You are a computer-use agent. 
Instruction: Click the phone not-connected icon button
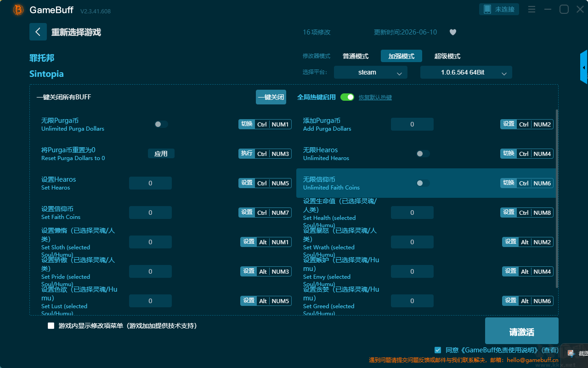(499, 9)
